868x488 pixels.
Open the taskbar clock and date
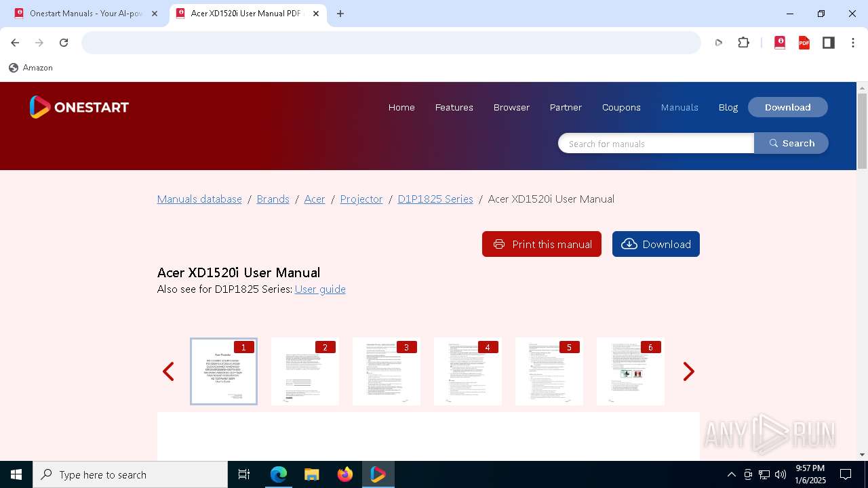coord(810,474)
